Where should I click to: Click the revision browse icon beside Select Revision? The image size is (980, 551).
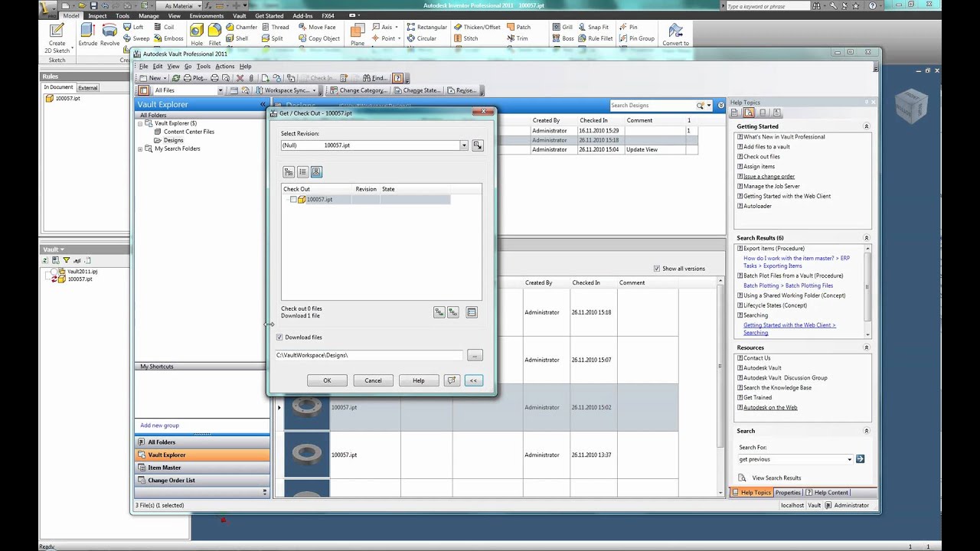(478, 145)
